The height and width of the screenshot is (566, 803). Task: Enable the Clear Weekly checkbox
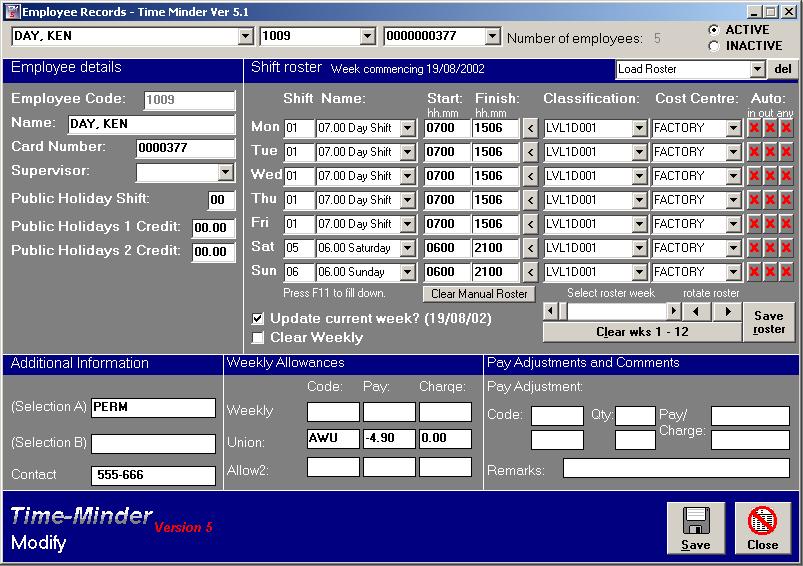pyautogui.click(x=258, y=338)
